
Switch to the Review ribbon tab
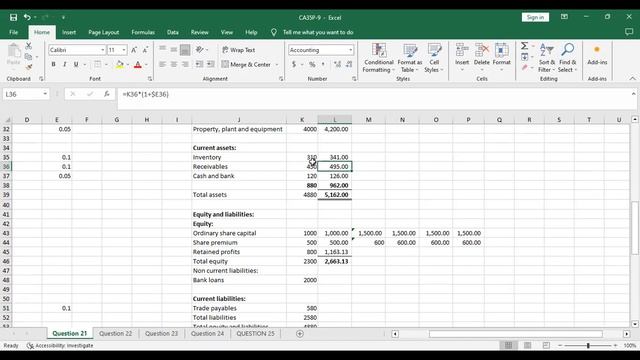tap(200, 32)
